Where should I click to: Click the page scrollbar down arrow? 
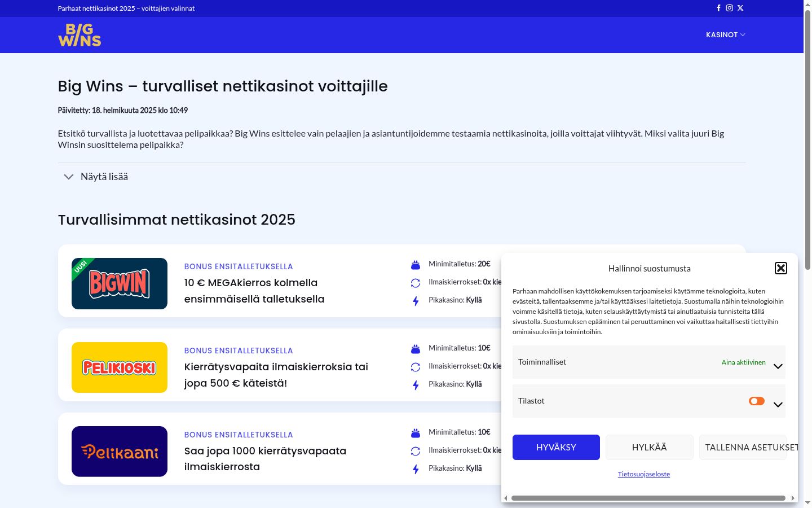[x=807, y=503]
